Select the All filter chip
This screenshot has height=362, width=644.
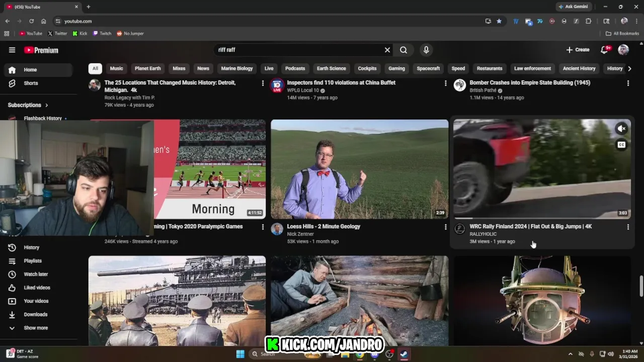click(x=95, y=68)
